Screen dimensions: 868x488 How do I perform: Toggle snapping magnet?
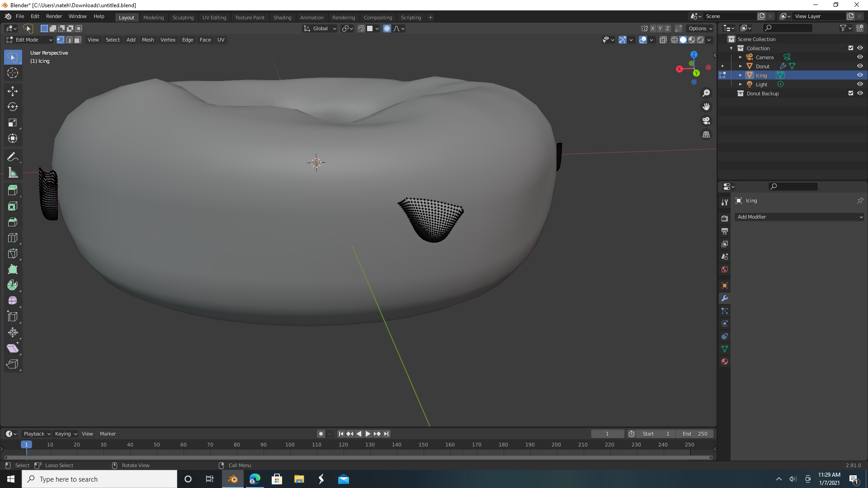(361, 28)
